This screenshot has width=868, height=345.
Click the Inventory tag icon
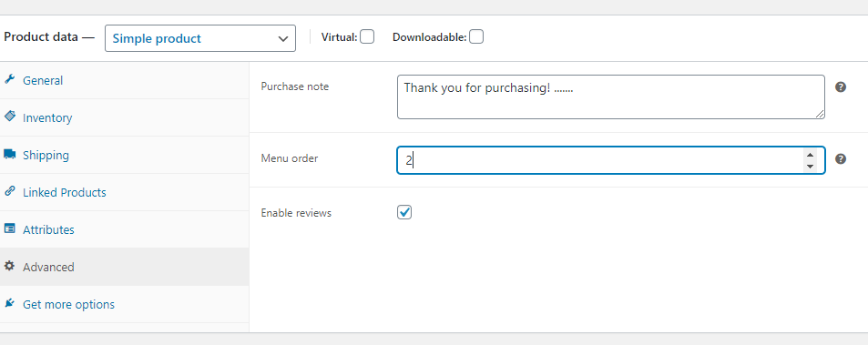9,117
